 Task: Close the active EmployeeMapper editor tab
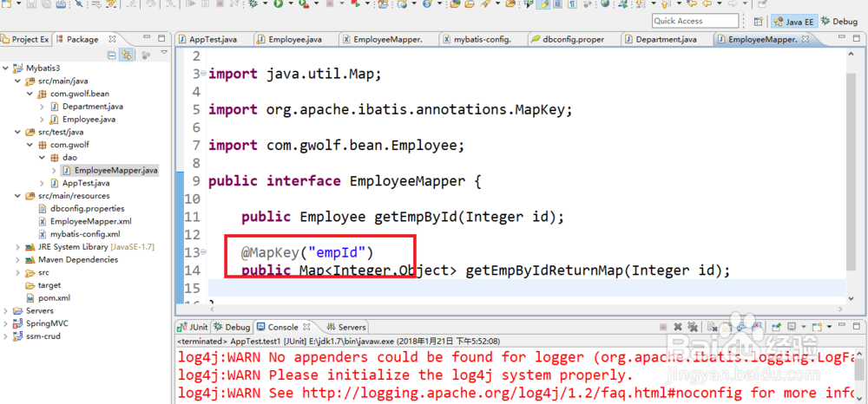click(806, 39)
